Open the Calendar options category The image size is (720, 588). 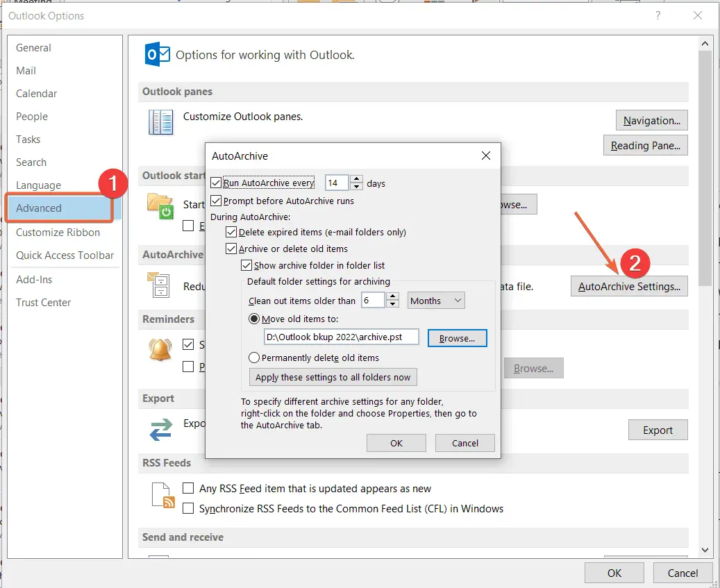point(36,94)
